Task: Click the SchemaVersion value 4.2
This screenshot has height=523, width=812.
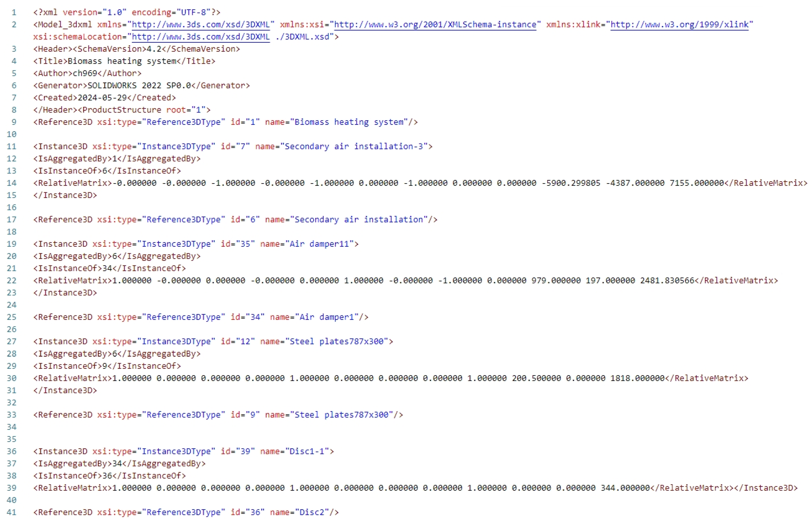Action: tap(154, 49)
